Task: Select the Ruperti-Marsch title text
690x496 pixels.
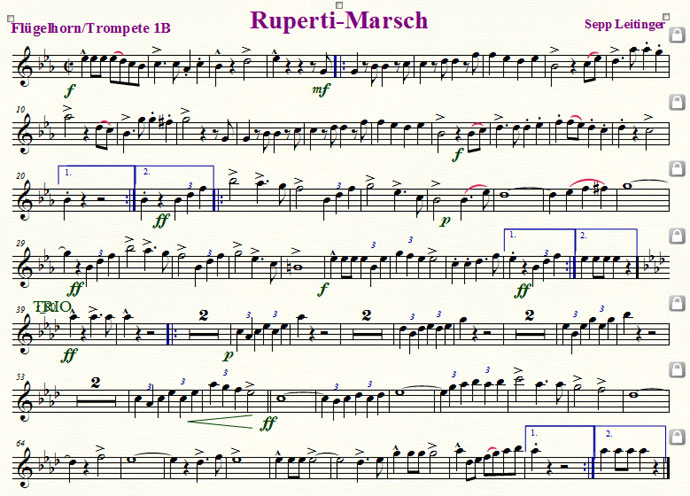Action: point(339,21)
